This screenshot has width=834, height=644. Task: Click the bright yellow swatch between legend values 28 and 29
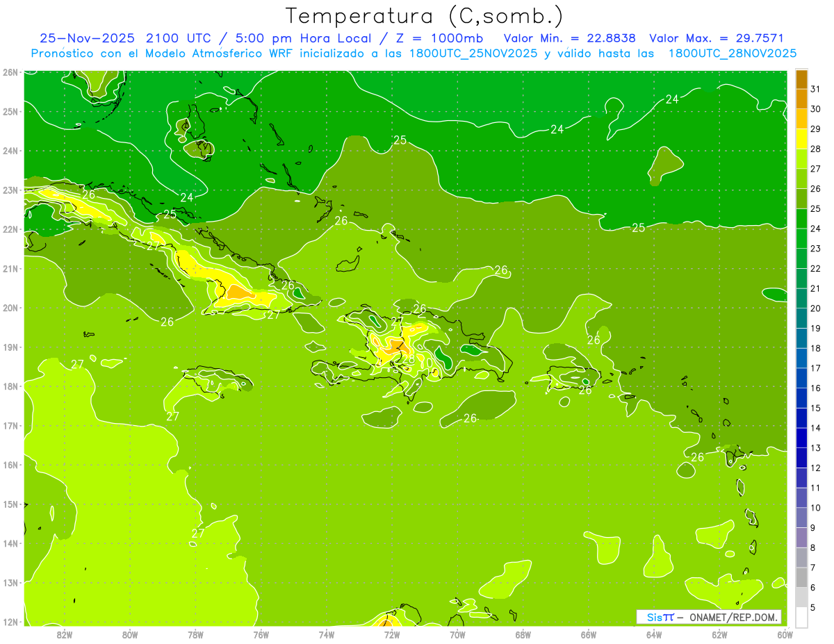(x=801, y=138)
